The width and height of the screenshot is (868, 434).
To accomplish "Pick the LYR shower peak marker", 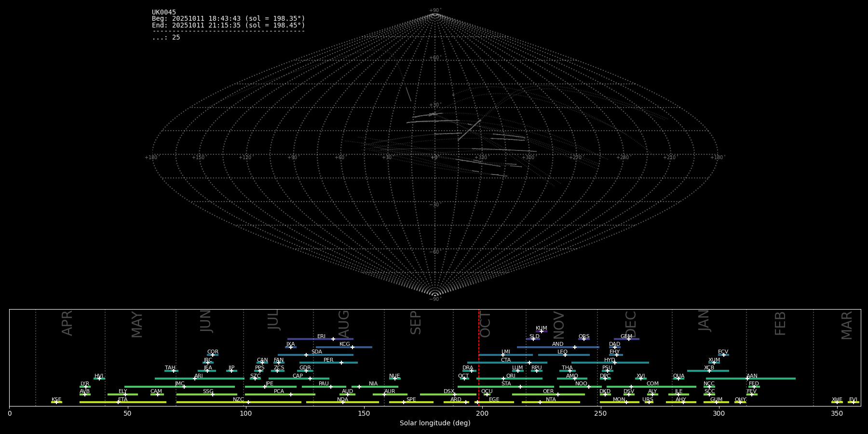I will [x=86, y=387].
